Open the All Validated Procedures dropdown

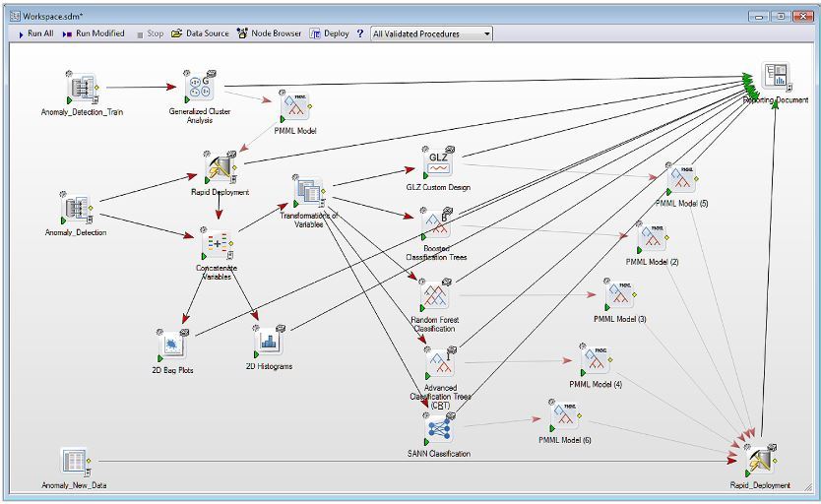click(431, 34)
